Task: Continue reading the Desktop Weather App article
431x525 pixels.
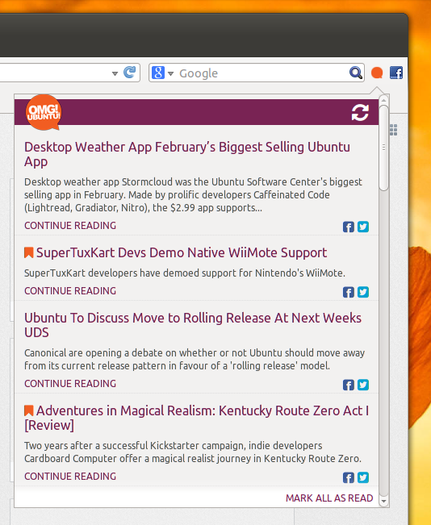Action: (x=70, y=226)
